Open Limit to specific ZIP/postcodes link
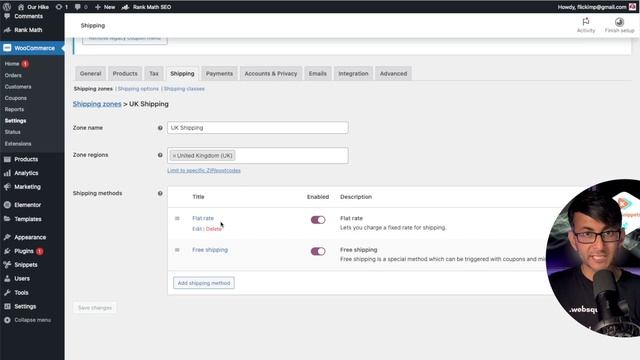Viewport: 640px width, 360px height. [x=204, y=170]
